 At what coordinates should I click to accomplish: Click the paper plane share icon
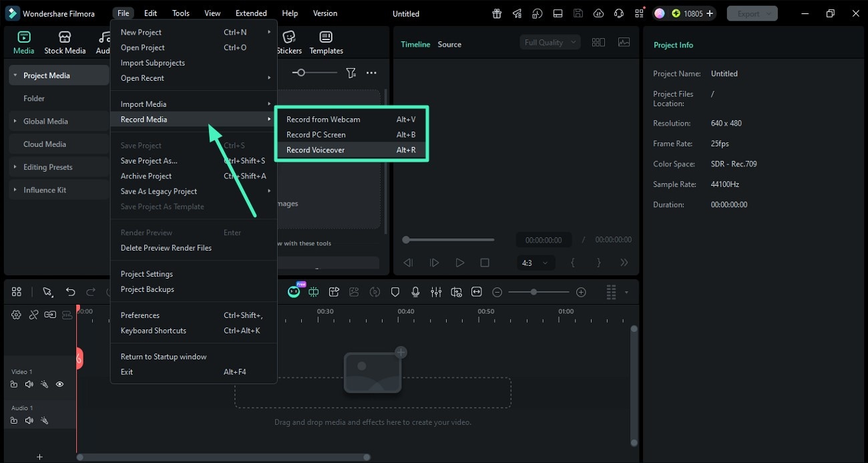pos(517,13)
